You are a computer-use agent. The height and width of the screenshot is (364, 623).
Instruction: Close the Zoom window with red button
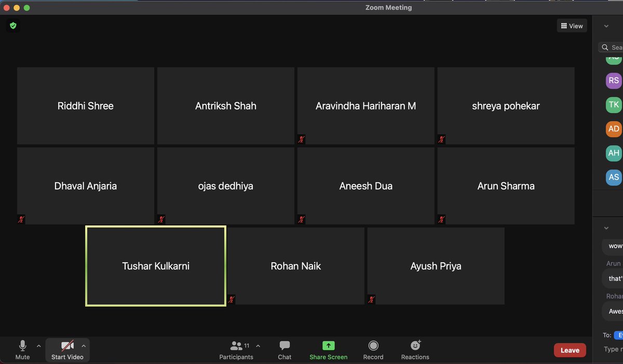6,8
